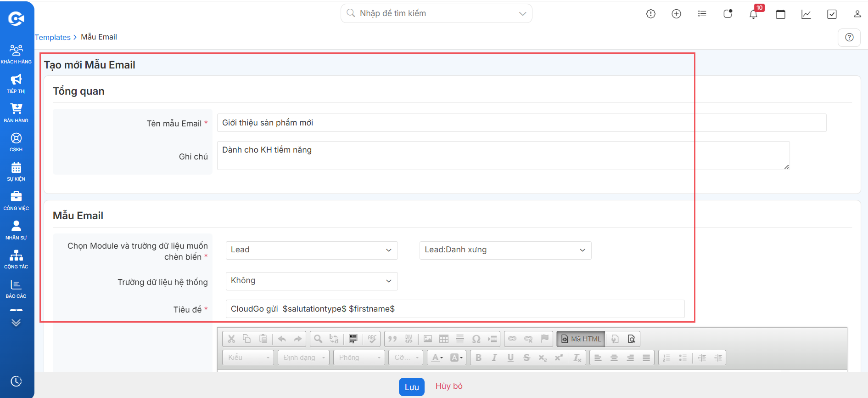Open the checklist tasks icon in top bar
Viewport: 868px width, 398px height.
(832, 14)
